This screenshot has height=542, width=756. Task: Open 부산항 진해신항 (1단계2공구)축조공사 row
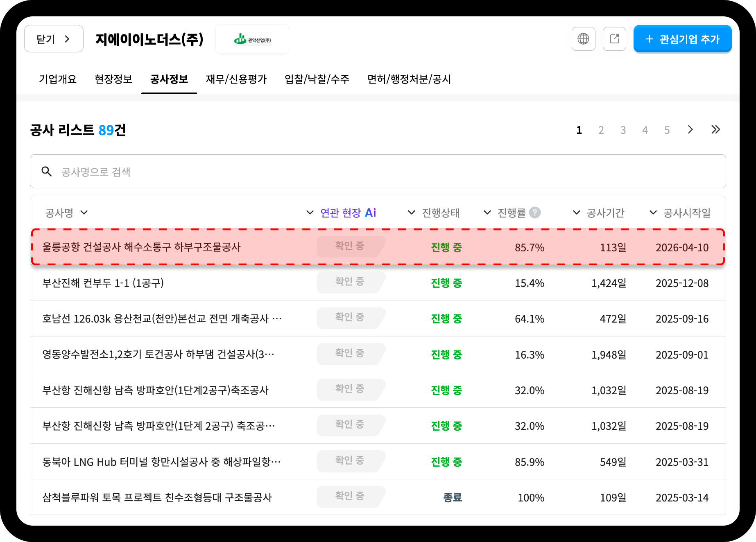click(378, 390)
